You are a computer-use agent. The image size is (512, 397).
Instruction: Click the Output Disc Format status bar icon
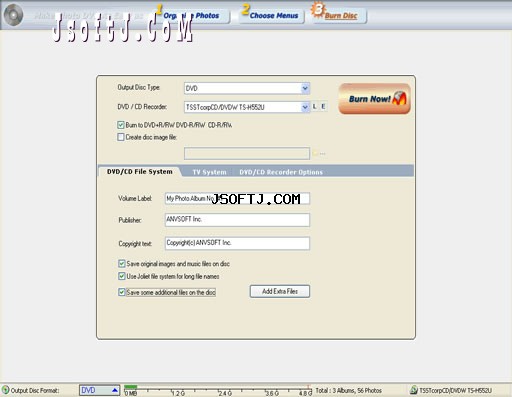click(5, 390)
